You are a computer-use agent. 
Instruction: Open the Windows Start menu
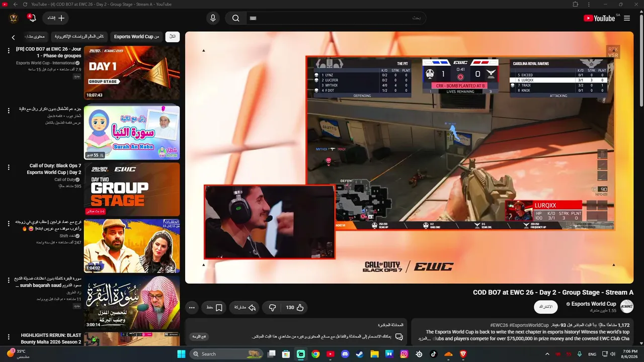[181, 354]
